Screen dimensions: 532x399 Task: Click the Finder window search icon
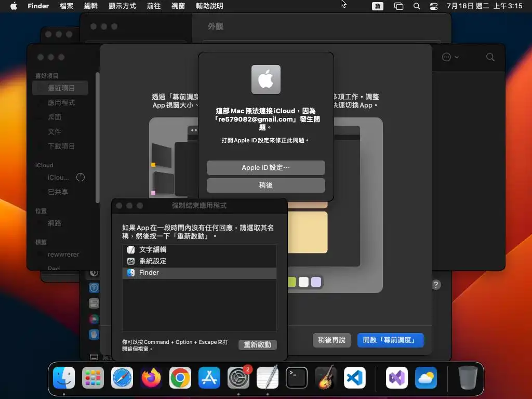coord(490,57)
